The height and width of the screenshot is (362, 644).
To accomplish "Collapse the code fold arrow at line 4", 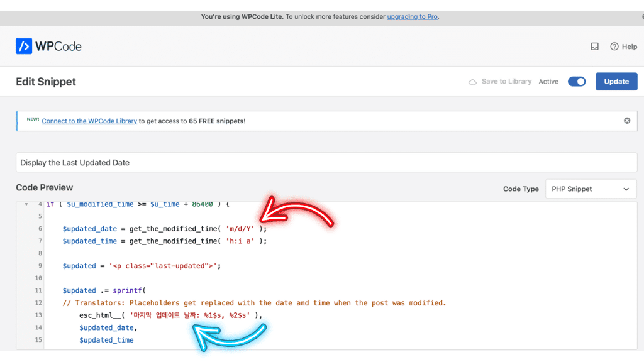I will (26, 204).
